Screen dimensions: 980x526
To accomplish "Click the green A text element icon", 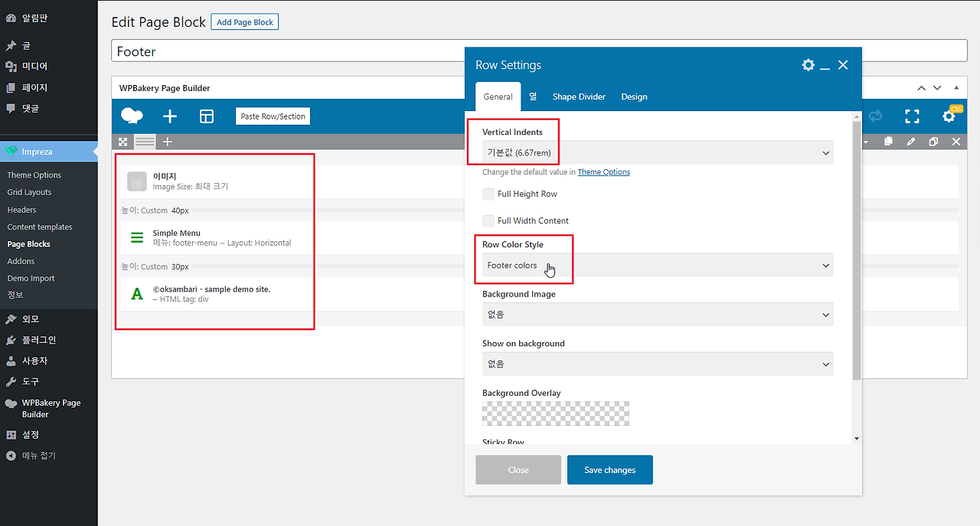I will [x=137, y=293].
